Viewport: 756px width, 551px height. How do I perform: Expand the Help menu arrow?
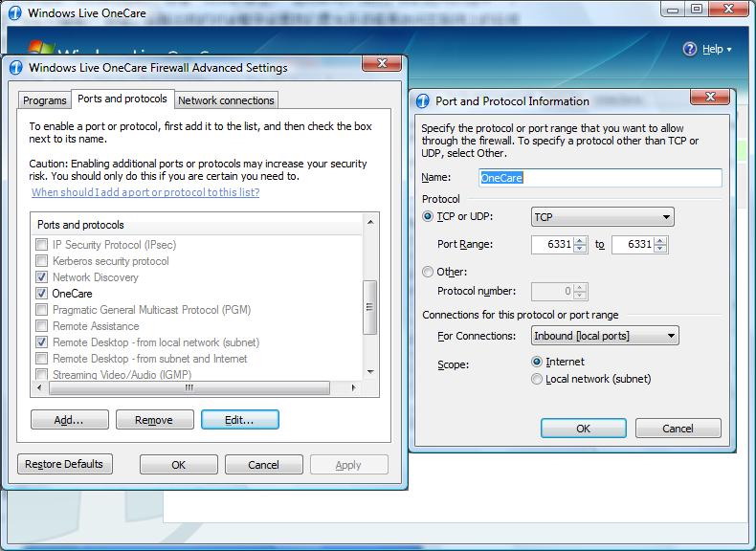tap(729, 49)
